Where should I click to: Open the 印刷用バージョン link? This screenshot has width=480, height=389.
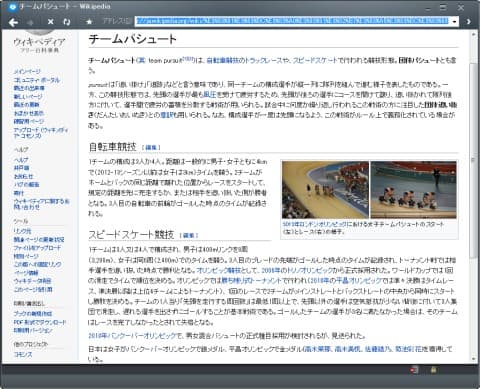tap(33, 330)
